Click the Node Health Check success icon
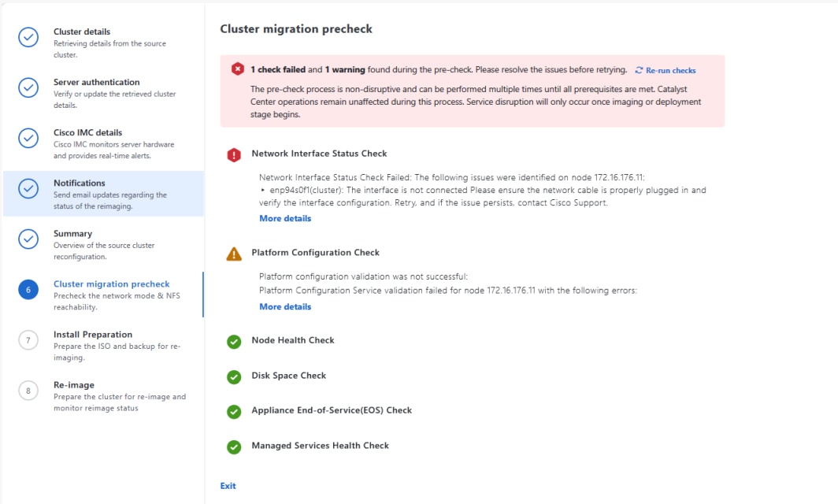This screenshot has height=504, width=838. [x=234, y=342]
